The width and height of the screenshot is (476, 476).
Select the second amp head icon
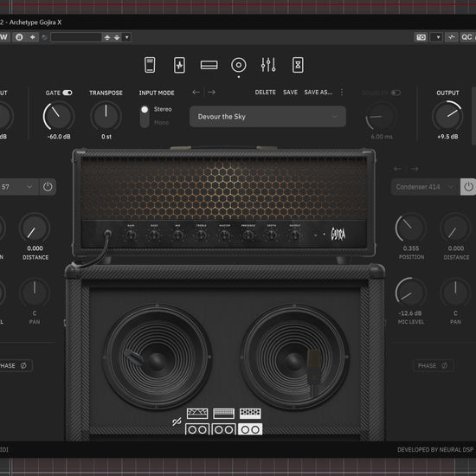(224, 413)
